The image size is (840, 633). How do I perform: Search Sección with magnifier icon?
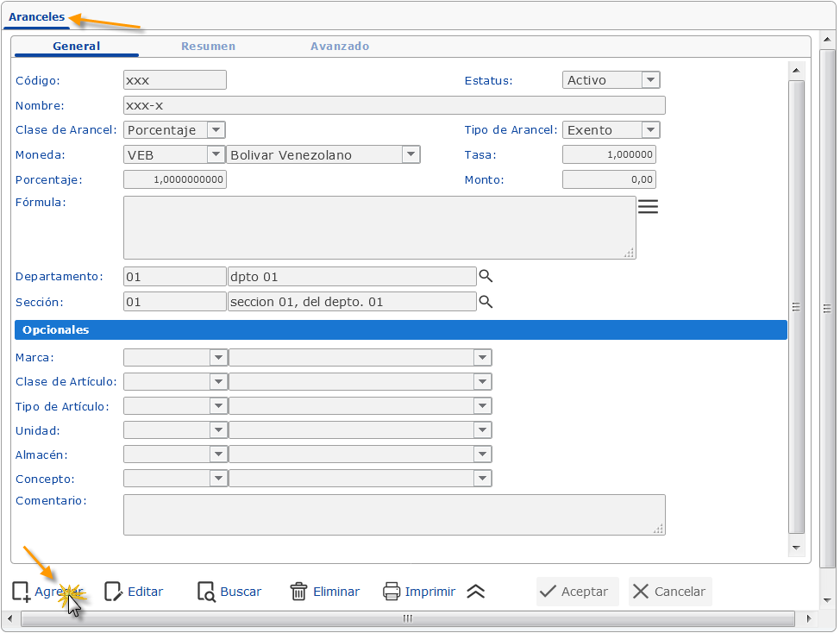click(486, 302)
